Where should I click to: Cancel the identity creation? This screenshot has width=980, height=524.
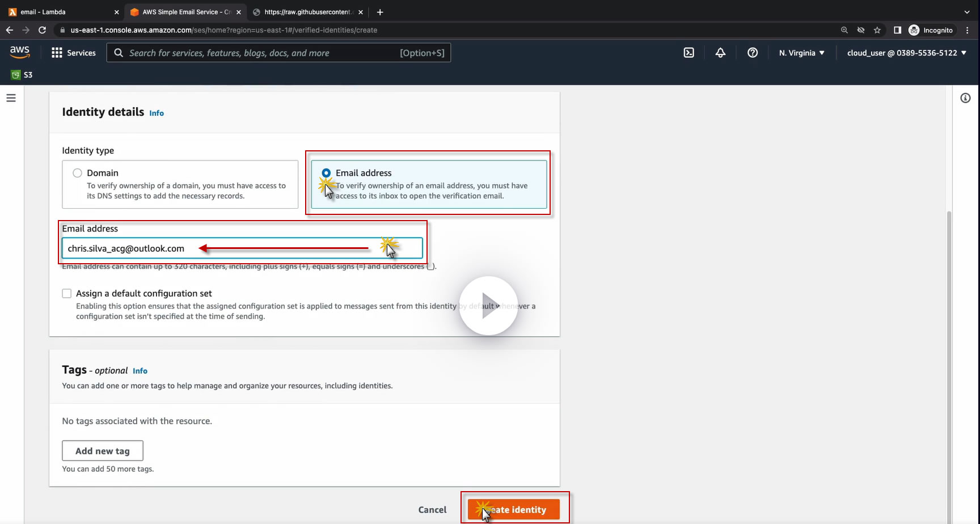[432, 509]
